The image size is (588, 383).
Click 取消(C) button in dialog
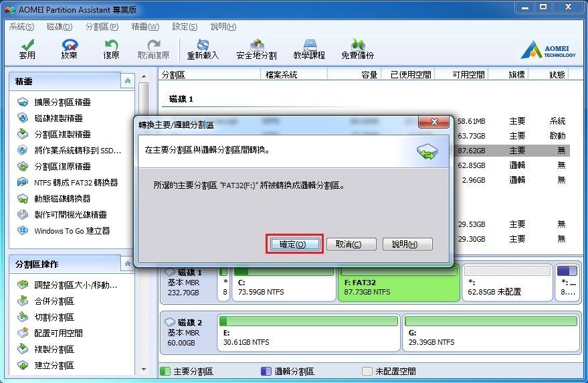pos(351,244)
